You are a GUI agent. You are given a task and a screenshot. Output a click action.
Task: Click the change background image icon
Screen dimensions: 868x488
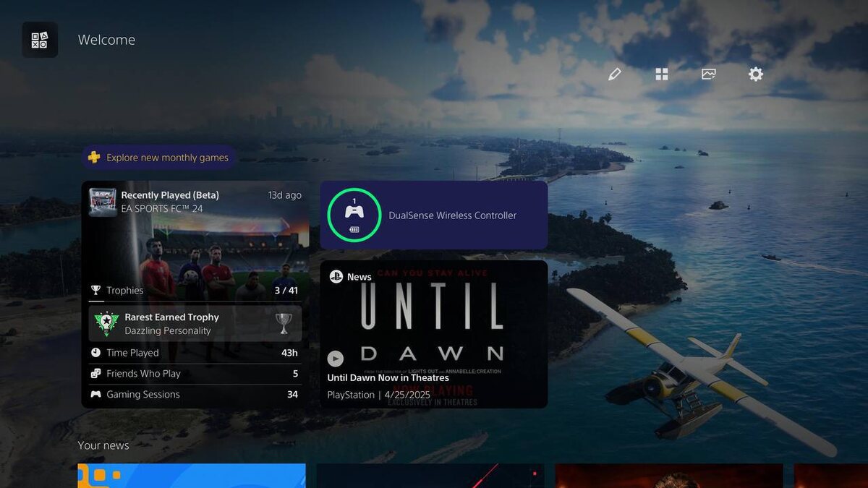709,74
